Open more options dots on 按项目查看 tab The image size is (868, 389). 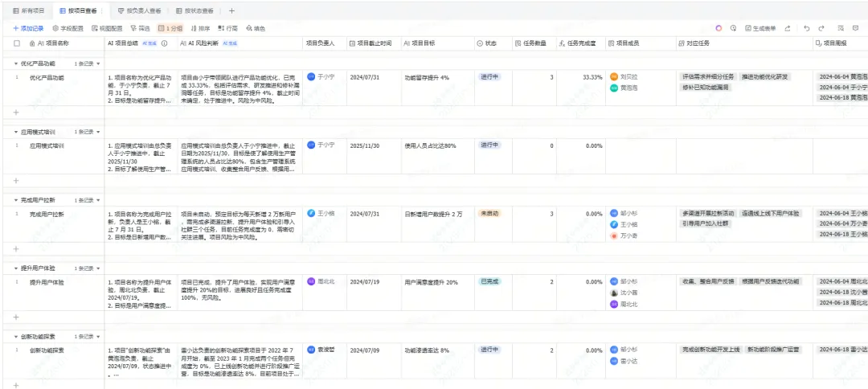pyautogui.click(x=101, y=10)
